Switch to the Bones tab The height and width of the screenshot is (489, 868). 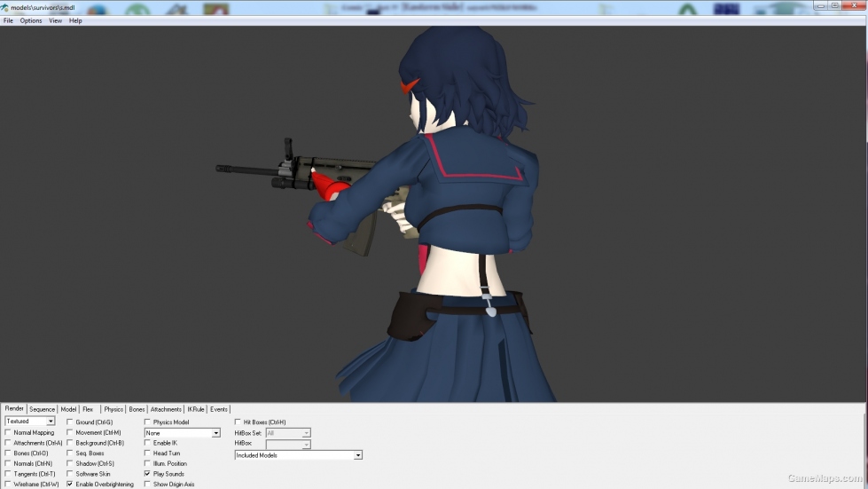137,409
